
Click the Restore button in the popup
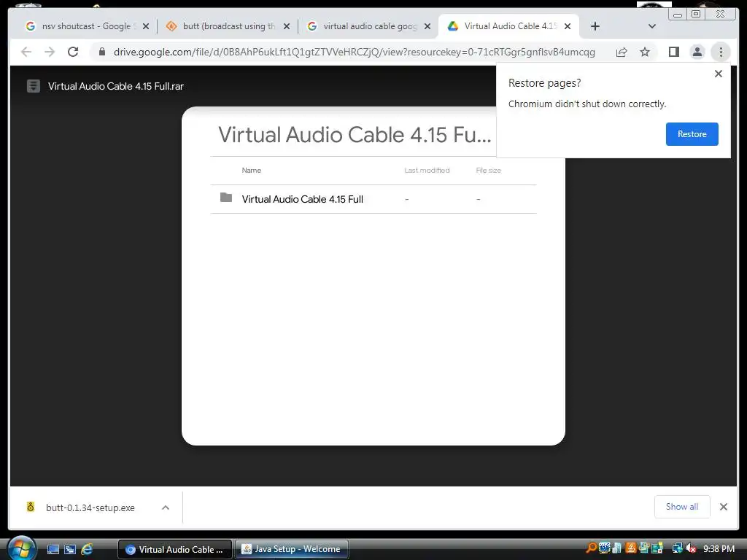[692, 134]
